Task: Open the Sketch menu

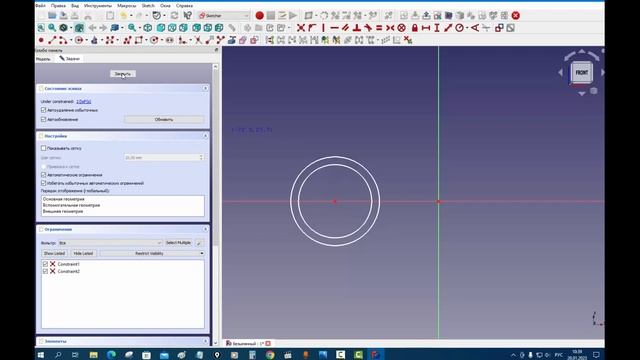Action: point(148,6)
